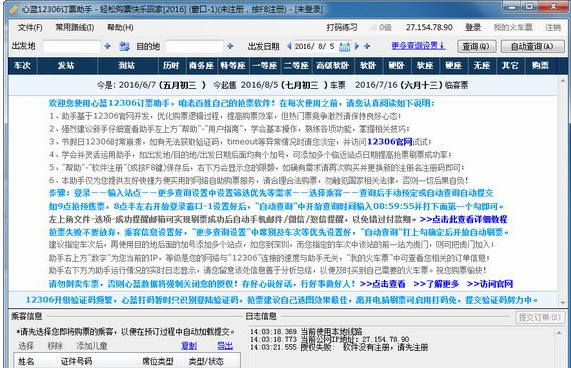Screen dimensions: 571x368
Task: Click the 特等座 column header
Action: click(x=233, y=66)
